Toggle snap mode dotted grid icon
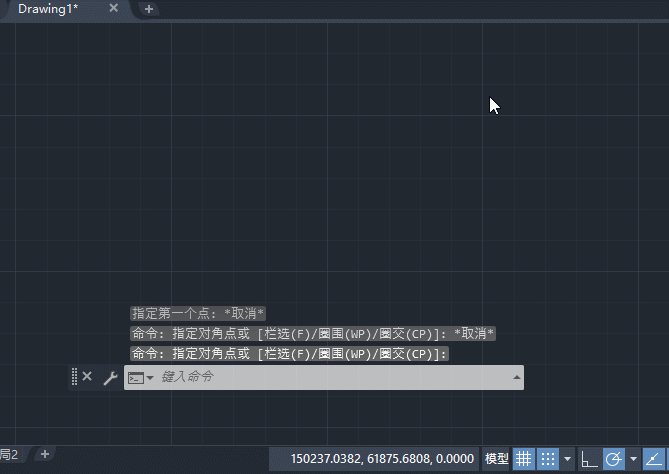This screenshot has width=669, height=474. 547,459
